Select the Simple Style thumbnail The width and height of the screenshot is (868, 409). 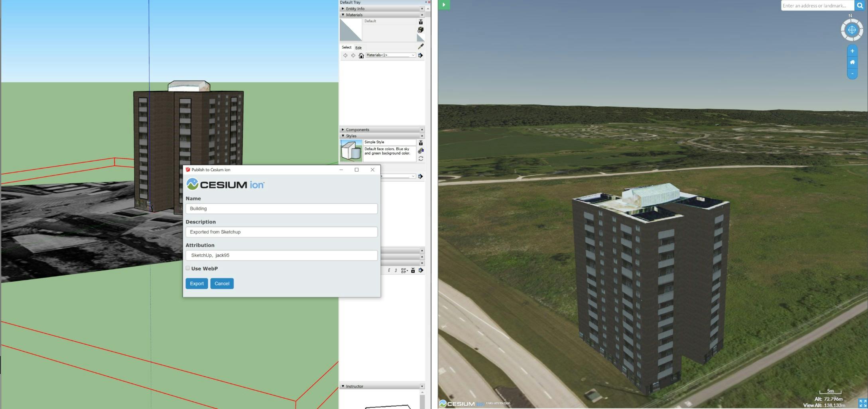(351, 150)
